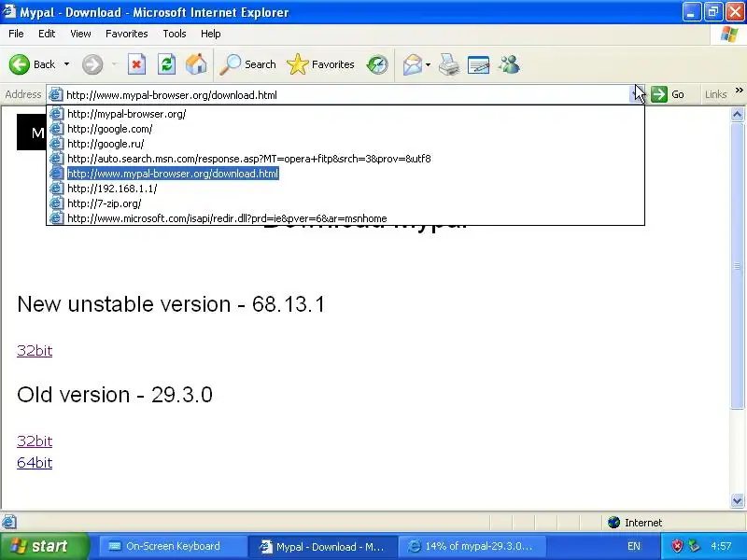Click the EN language indicator in taskbar
747x560 pixels.
tap(634, 546)
